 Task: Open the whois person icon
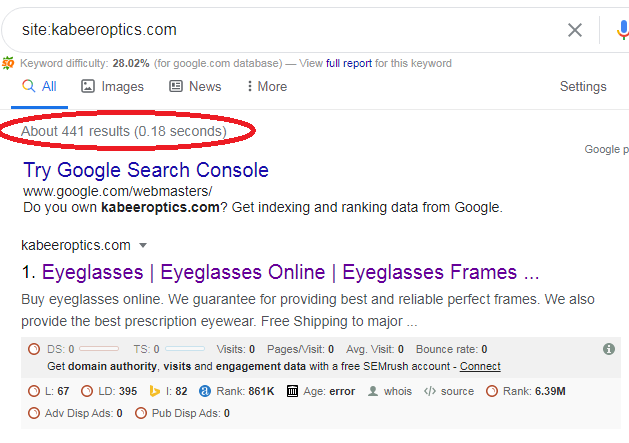pyautogui.click(x=373, y=391)
